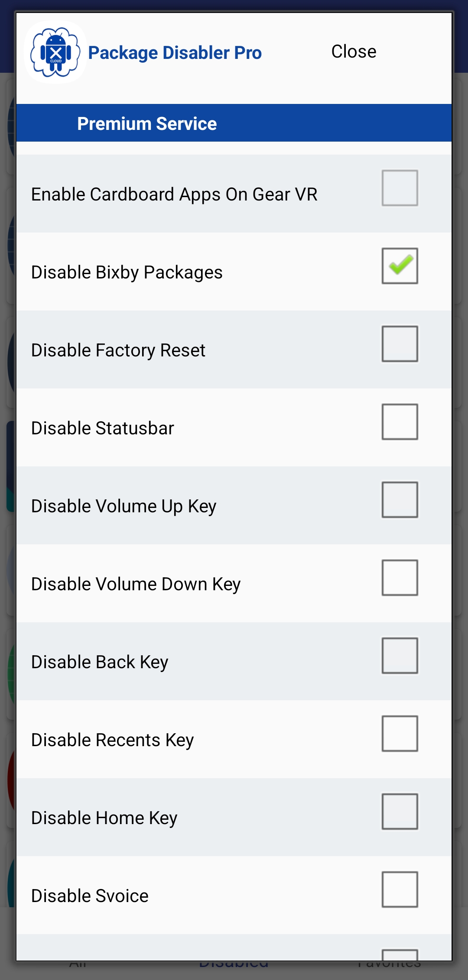Uncheck Disable Bixby Packages option
Image resolution: width=468 pixels, height=980 pixels.
click(x=400, y=266)
